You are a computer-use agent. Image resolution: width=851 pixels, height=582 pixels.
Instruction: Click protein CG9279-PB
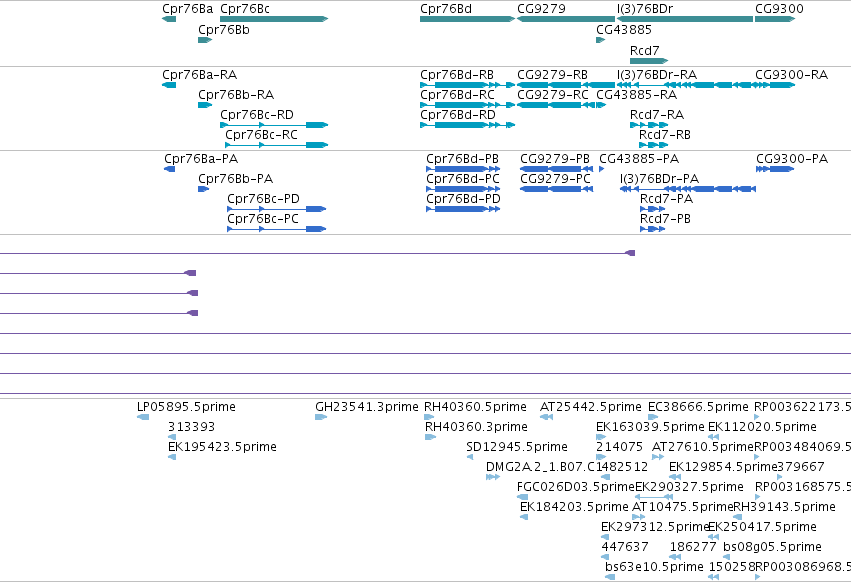point(556,169)
